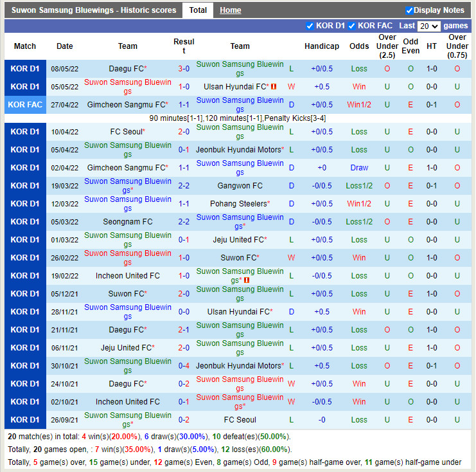Open the Seongnam FC team page
Image resolution: width=476 pixels, height=472 pixels.
click(x=128, y=222)
